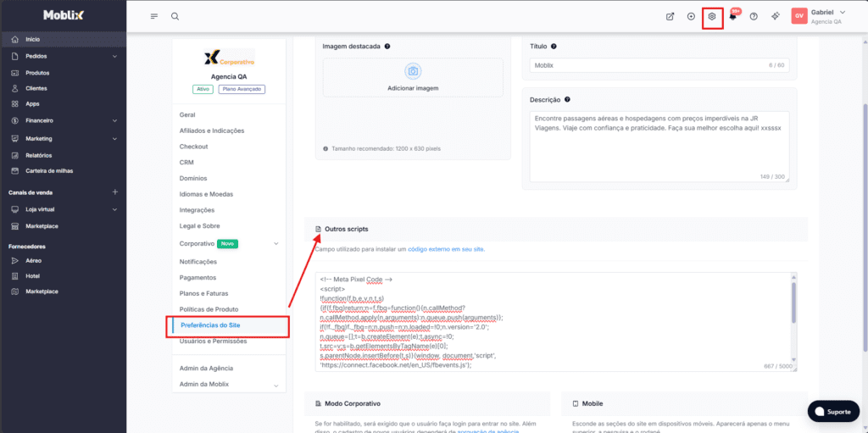Image resolution: width=868 pixels, height=433 pixels.
Task: Click the search magnifier icon
Action: (x=175, y=16)
